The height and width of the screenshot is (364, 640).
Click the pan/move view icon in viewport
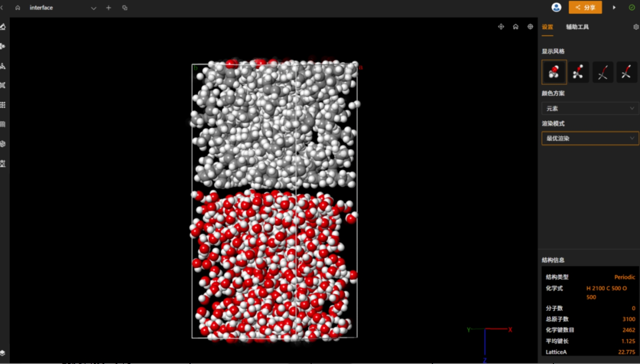click(x=501, y=27)
